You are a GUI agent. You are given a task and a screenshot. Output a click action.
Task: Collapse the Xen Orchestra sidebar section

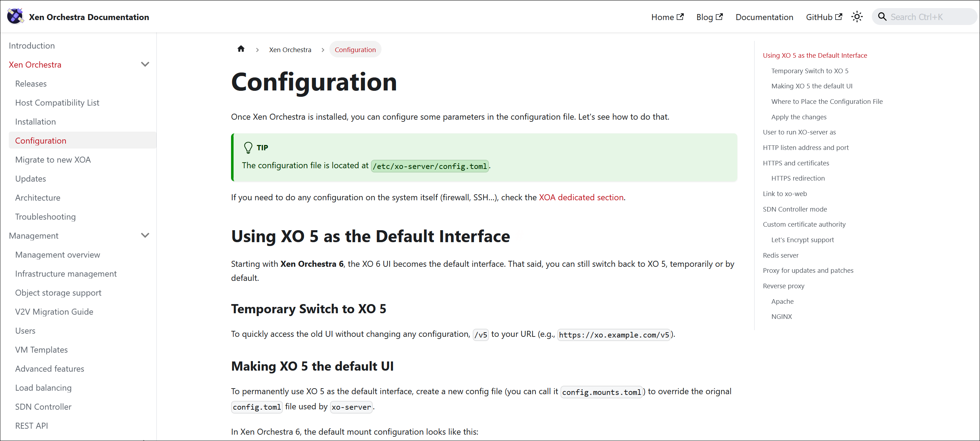(145, 64)
